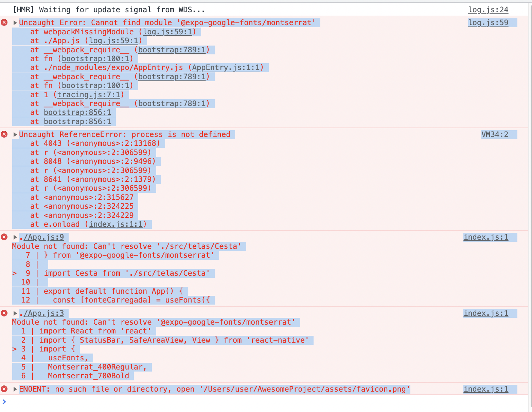Open log.js:59:1 link in webpackMissingModule frame

(x=168, y=32)
